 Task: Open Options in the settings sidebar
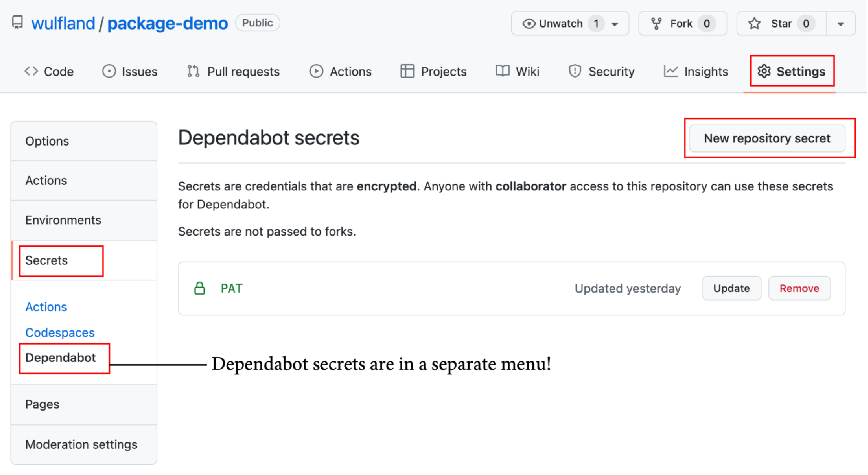click(84, 141)
